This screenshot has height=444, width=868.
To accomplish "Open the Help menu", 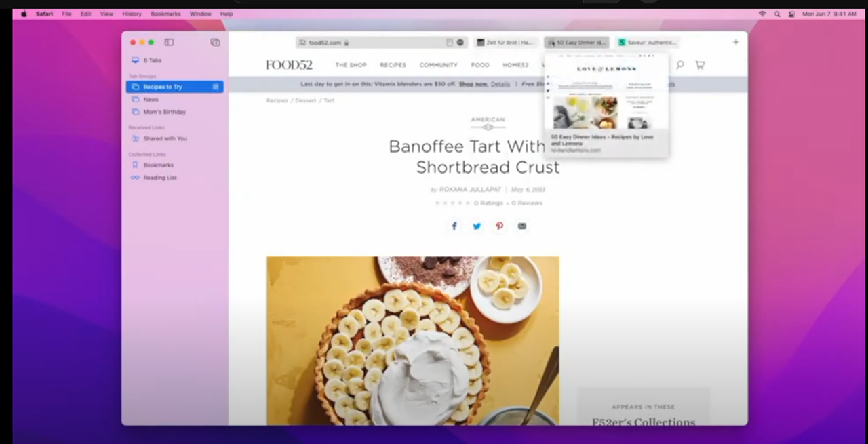I will click(226, 14).
